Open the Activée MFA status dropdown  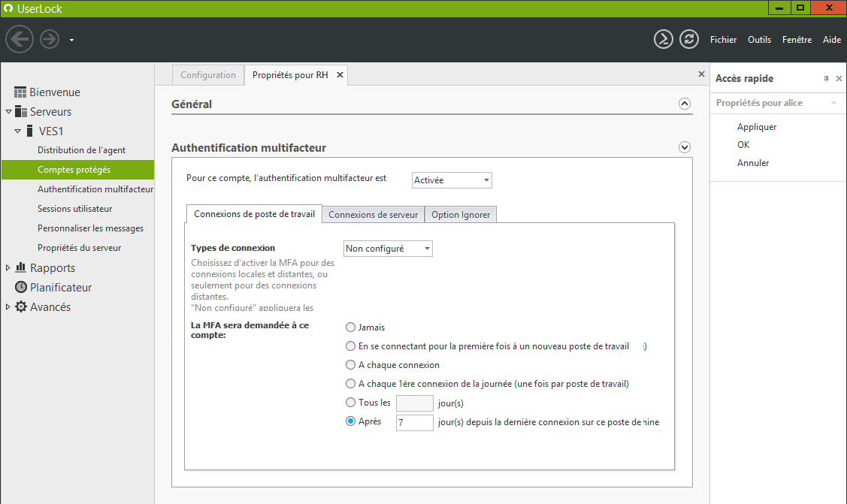pyautogui.click(x=452, y=180)
